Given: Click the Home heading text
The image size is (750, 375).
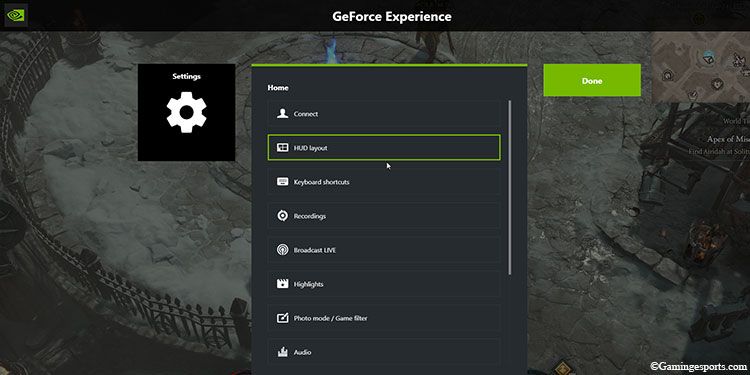Looking at the screenshot, I should point(278,88).
